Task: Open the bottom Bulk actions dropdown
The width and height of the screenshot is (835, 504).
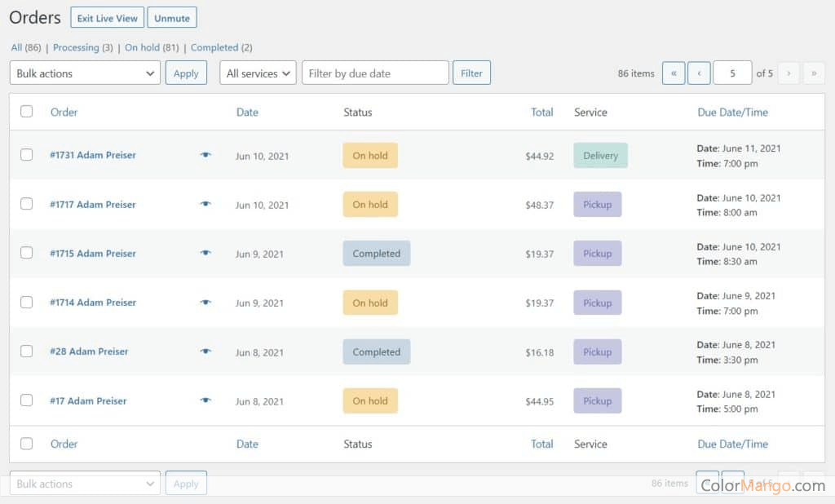Action: pyautogui.click(x=84, y=483)
